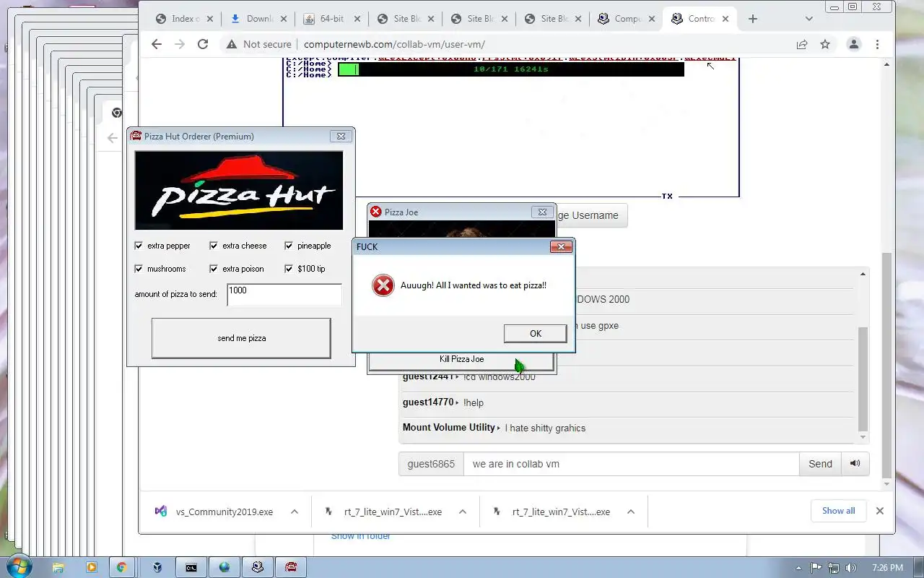Switch to the 64-bit tab
The image size is (924, 578).
tap(331, 19)
